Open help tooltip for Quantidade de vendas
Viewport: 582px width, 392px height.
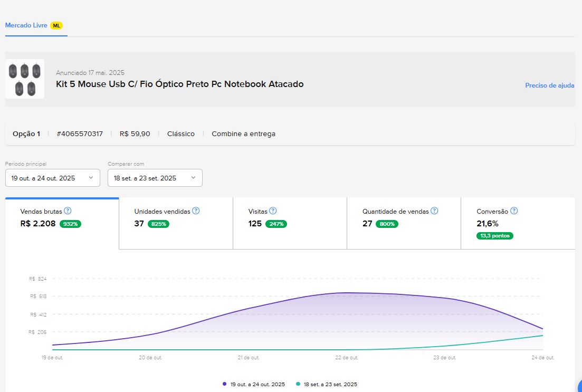pos(434,211)
